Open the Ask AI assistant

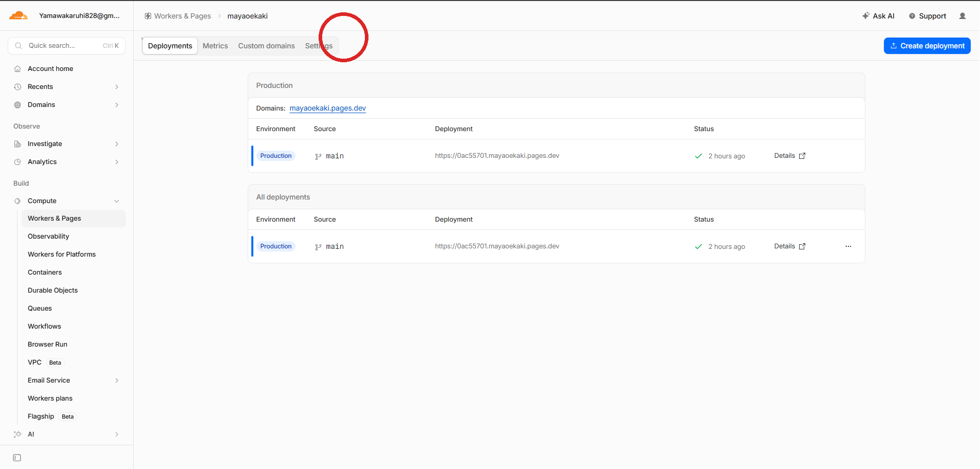point(878,16)
